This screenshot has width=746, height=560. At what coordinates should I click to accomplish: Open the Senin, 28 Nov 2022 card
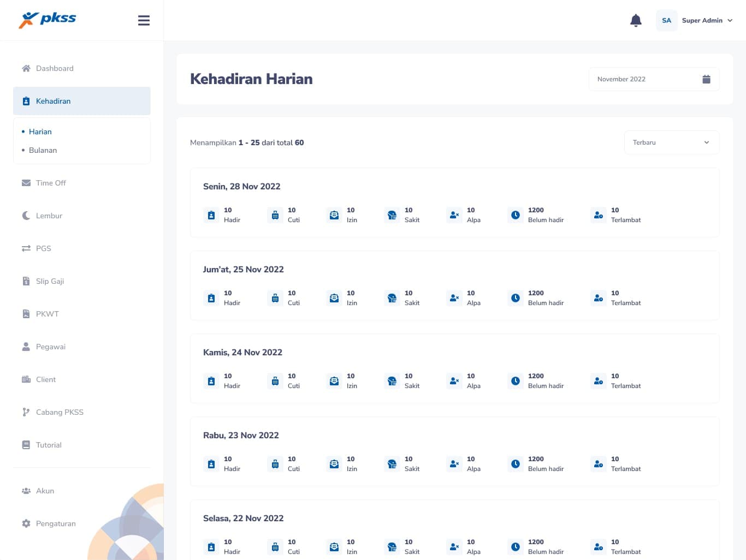454,202
